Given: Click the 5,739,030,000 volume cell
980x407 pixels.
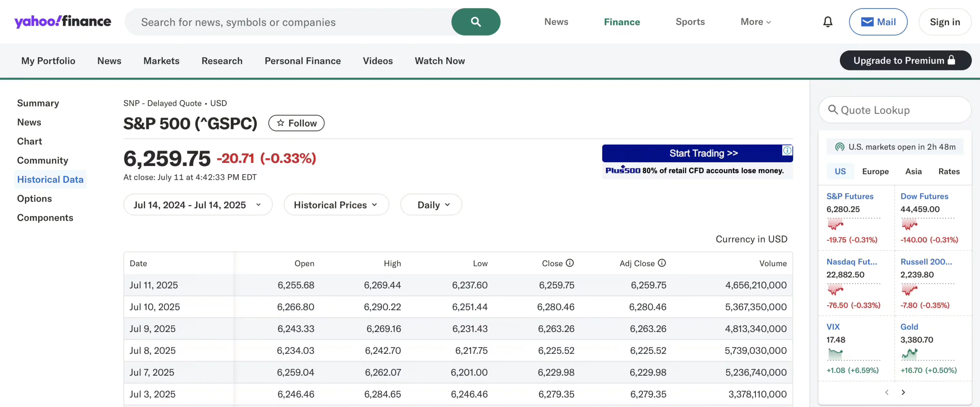Looking at the screenshot, I should pos(756,350).
